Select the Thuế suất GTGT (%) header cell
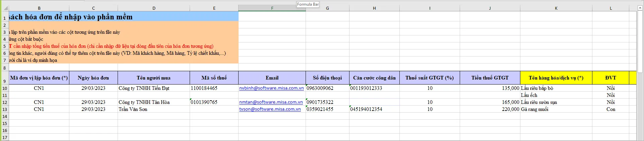The height and width of the screenshot is (141, 644). tap(429, 78)
